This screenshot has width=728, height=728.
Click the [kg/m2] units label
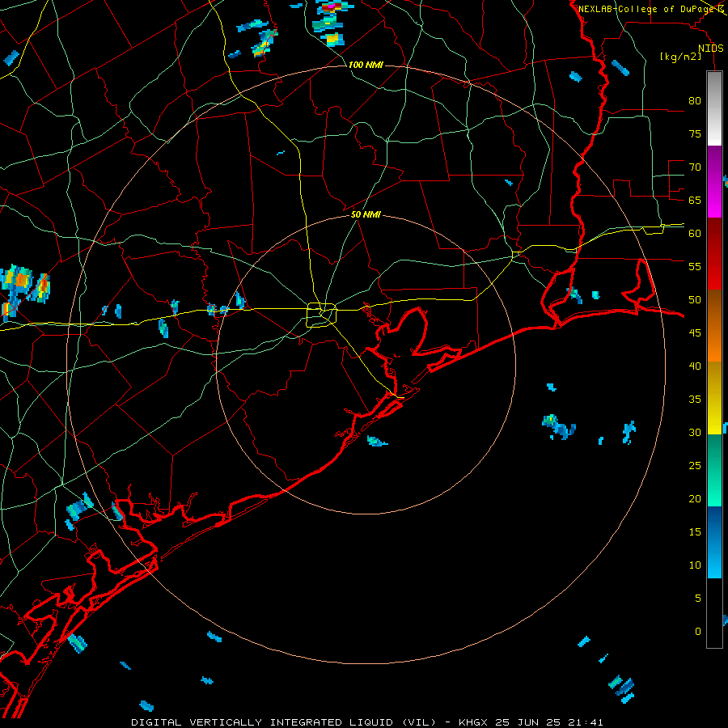pos(680,57)
